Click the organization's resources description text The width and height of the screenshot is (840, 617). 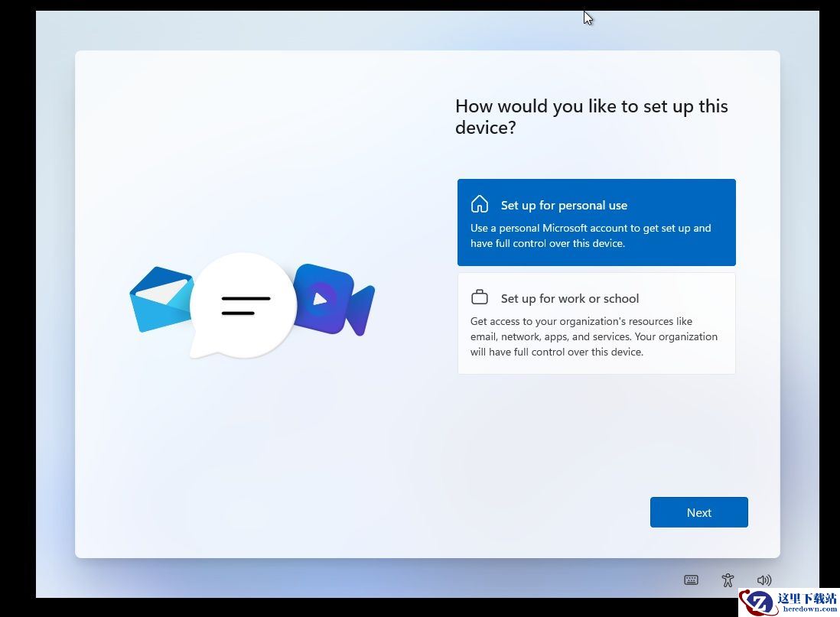[594, 336]
